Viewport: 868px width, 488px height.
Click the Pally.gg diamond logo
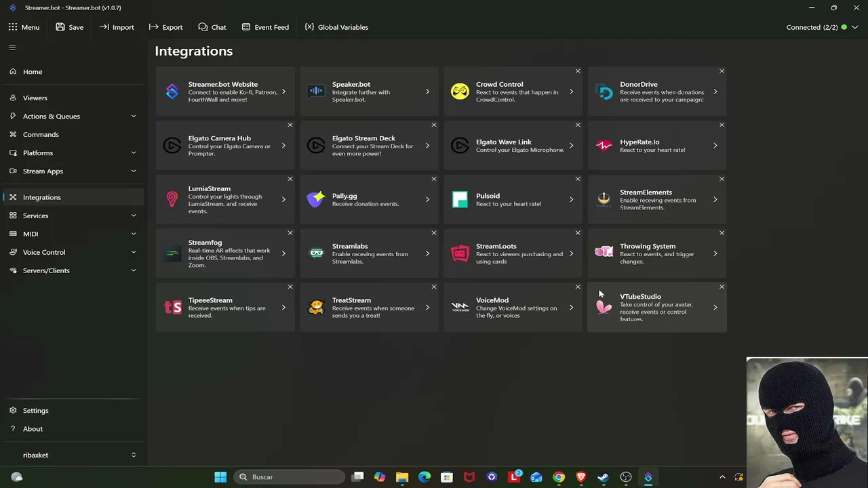[x=316, y=199]
